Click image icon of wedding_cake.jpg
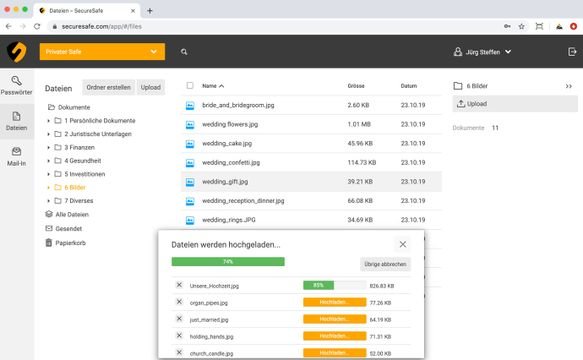Screen dimensions: 583x360 pyautogui.click(x=190, y=144)
